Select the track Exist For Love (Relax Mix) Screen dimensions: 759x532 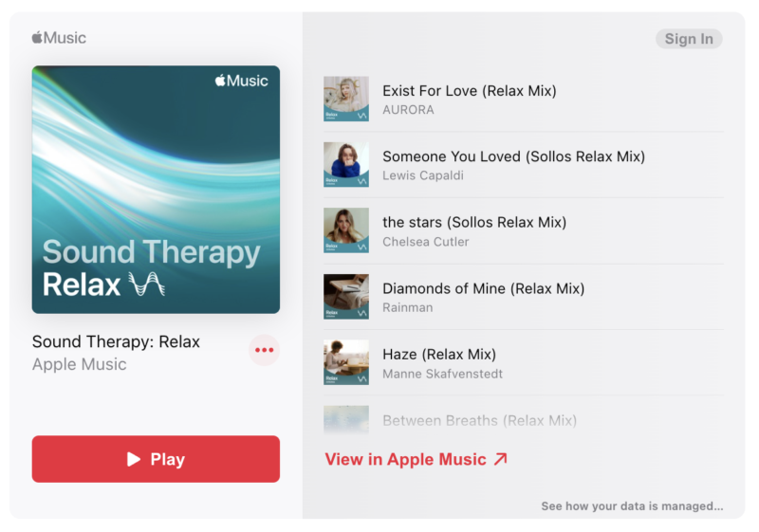pos(524,99)
